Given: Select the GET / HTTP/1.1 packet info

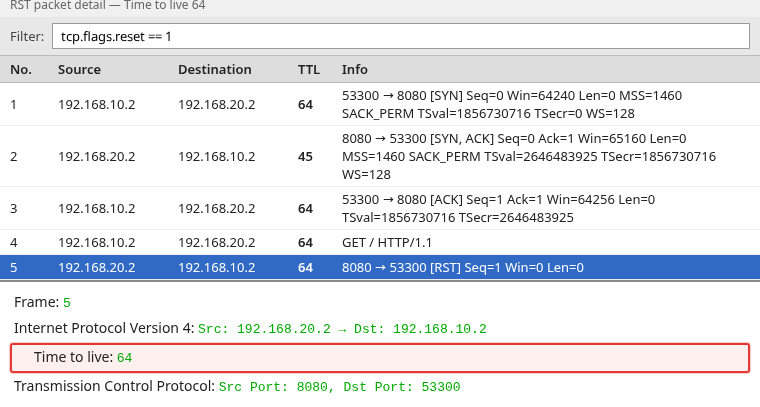Looking at the screenshot, I should (x=387, y=242).
